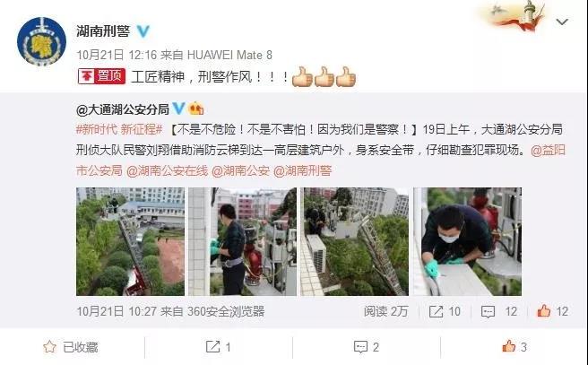Open the @湖南公安 mention link
The width and height of the screenshot is (588, 365).
[240, 171]
